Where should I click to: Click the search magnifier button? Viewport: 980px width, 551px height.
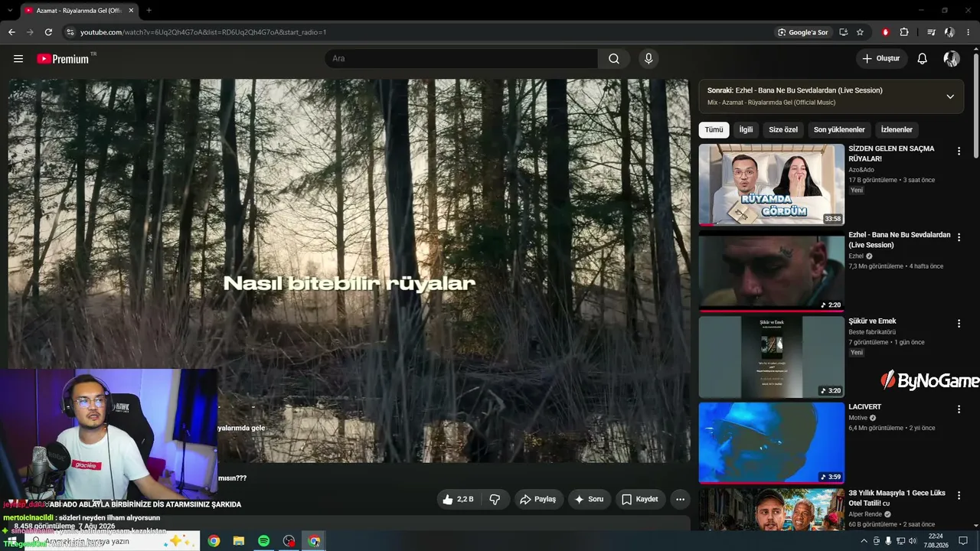click(614, 58)
